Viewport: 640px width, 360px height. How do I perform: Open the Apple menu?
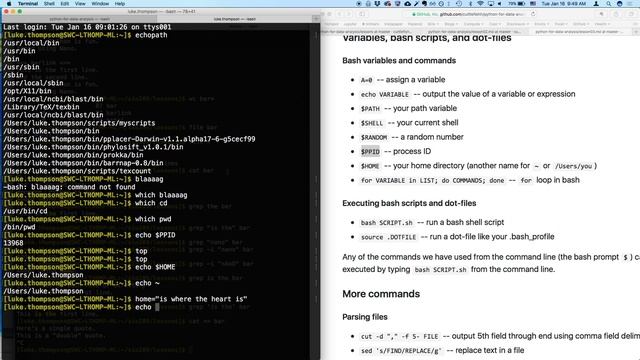tap(9, 4)
